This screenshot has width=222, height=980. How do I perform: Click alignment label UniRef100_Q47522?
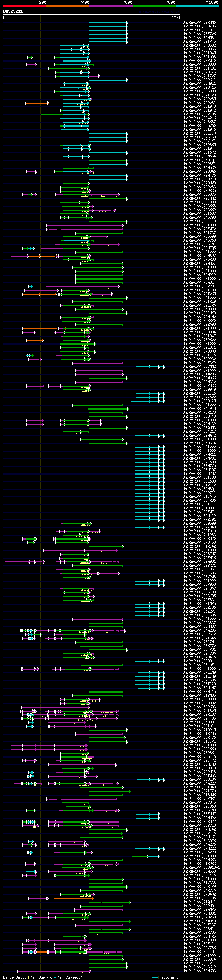pos(199,397)
